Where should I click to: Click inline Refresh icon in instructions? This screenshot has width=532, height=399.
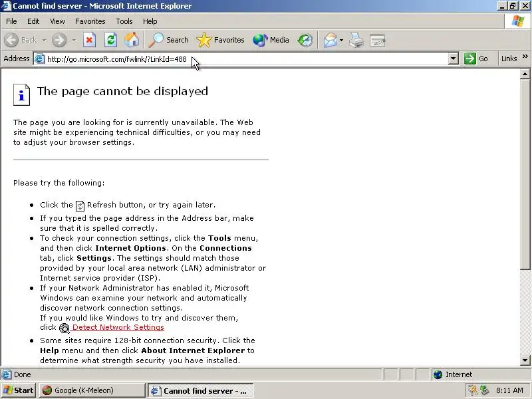[80, 205]
